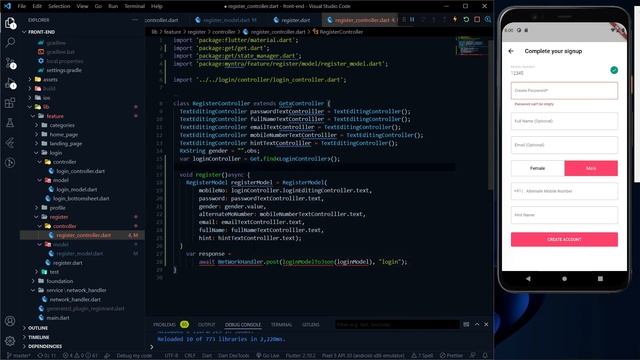Switch to TERMINAL panel tab
This screenshot has width=640, height=360.
[x=281, y=324]
